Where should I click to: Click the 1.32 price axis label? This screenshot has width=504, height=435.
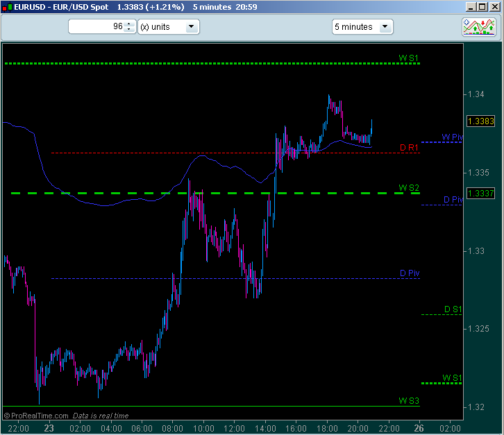click(476, 407)
